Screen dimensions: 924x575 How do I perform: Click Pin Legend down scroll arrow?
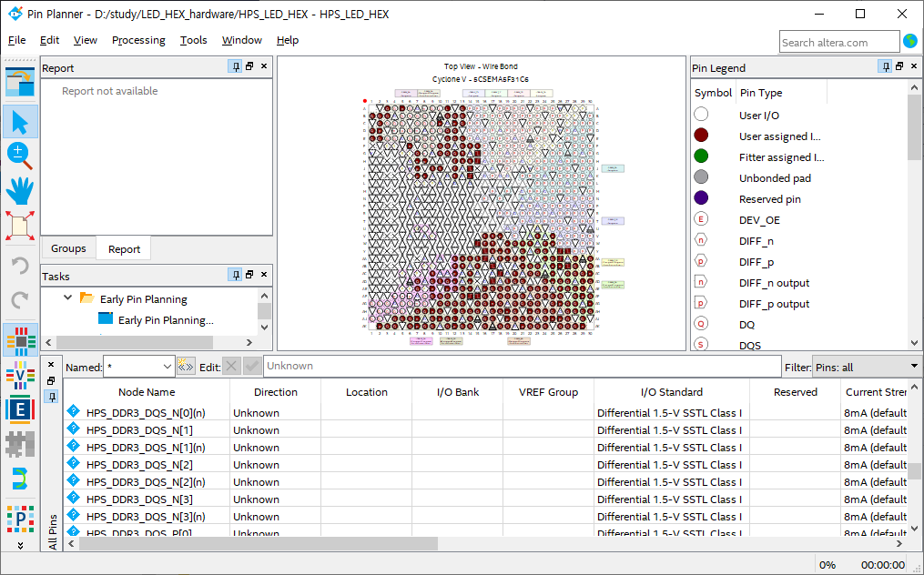(x=914, y=342)
